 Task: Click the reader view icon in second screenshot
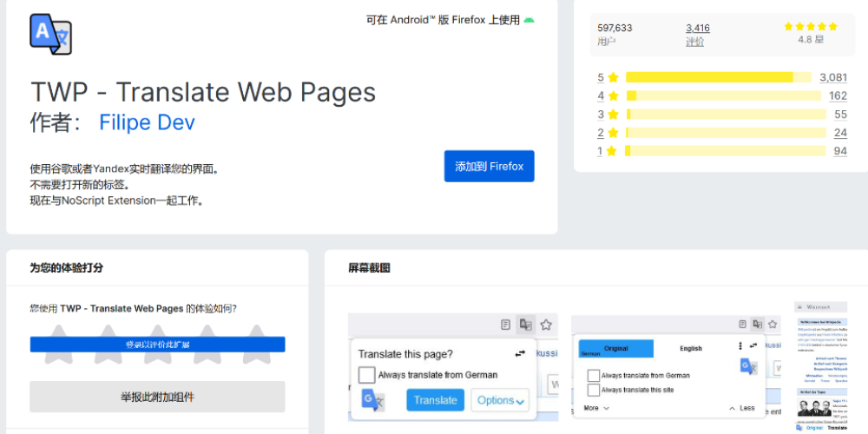tap(743, 325)
